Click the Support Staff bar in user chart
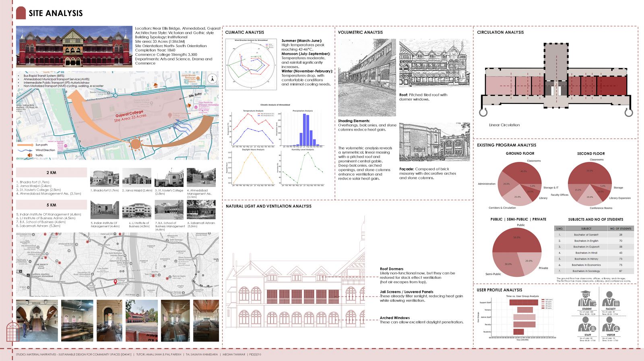 tap(524, 302)
